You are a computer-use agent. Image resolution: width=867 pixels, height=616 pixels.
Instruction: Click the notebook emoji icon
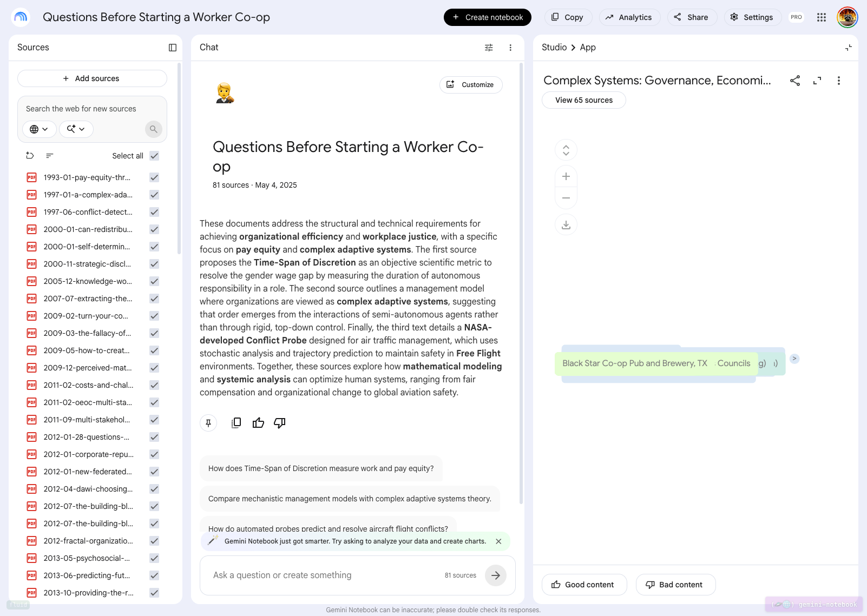[225, 92]
